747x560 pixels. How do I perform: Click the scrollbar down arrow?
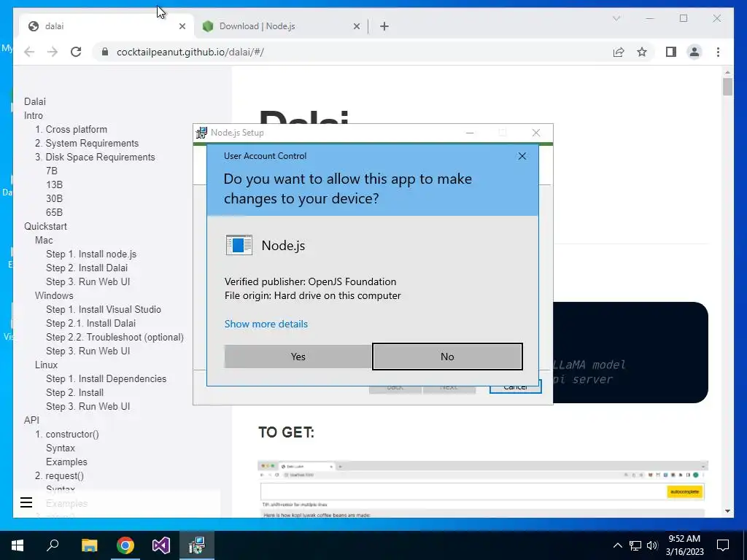(727, 511)
